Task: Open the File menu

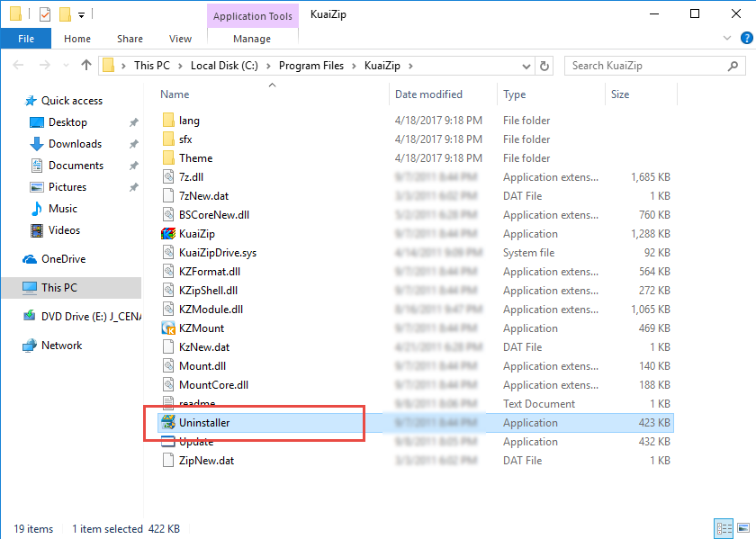Action: coord(26,39)
